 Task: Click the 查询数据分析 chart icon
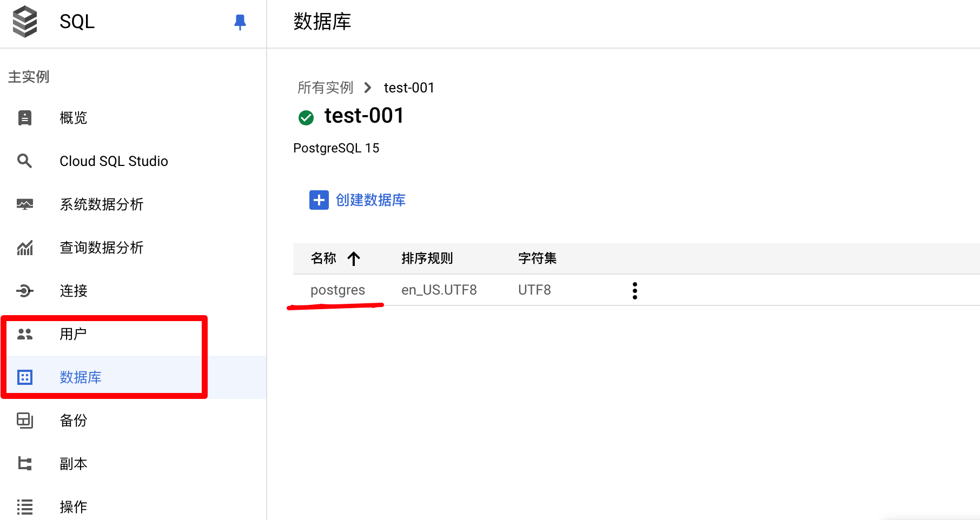click(x=25, y=248)
